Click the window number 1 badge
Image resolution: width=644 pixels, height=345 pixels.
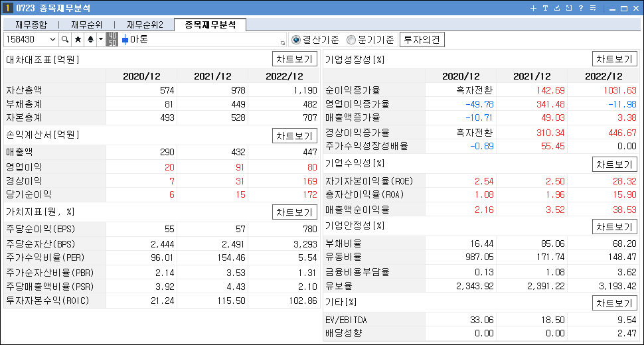7,8
